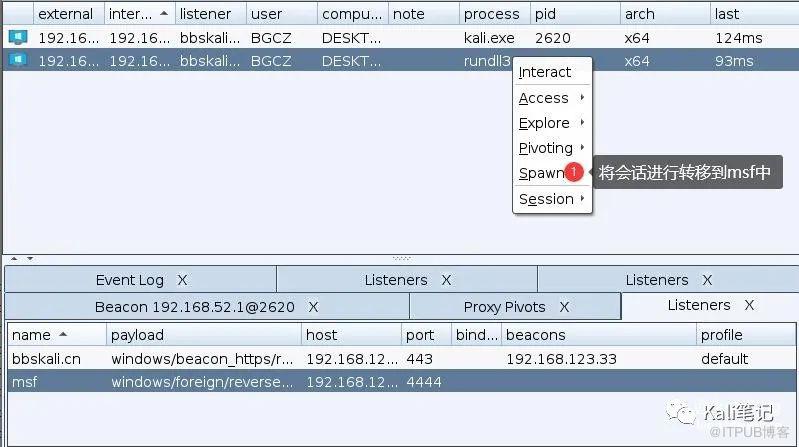Click the rundll32 beacon computer icon
The image size is (799, 447).
coord(18,60)
